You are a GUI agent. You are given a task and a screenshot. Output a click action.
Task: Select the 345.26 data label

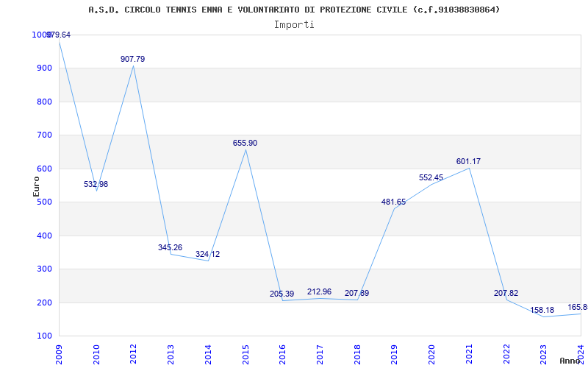pyautogui.click(x=170, y=247)
